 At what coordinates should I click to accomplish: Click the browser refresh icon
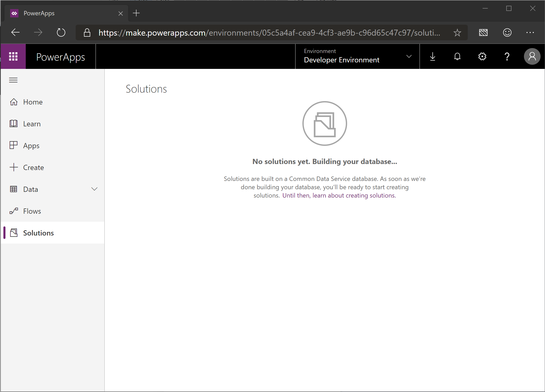coord(61,32)
